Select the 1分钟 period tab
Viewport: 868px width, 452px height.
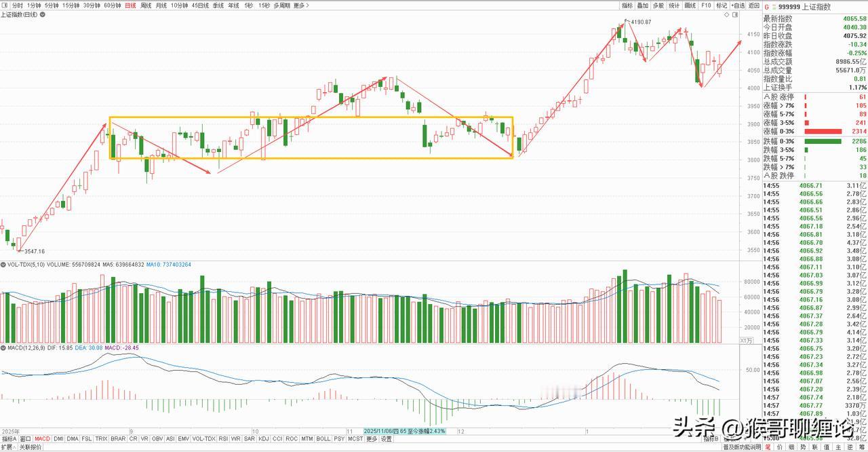point(34,5)
